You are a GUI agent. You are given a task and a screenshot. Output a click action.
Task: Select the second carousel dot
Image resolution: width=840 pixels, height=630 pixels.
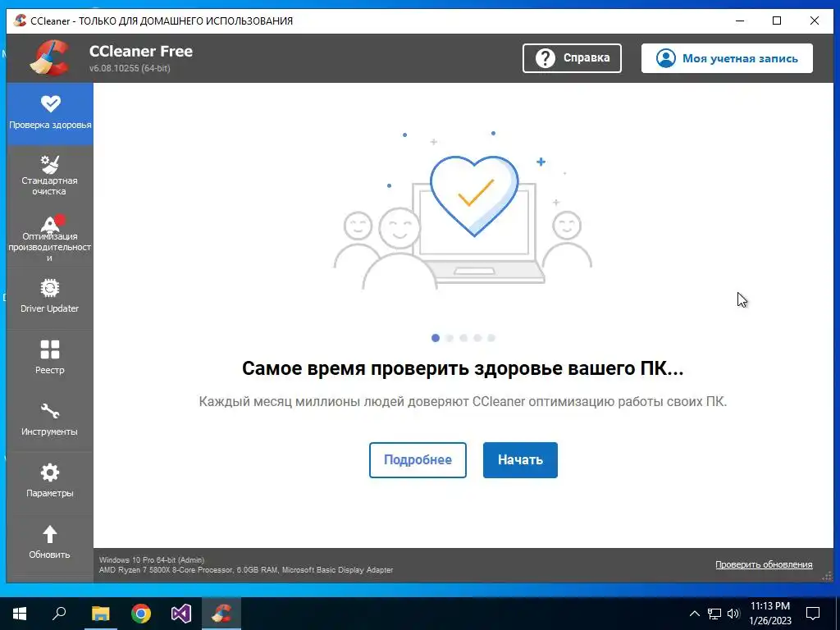click(x=450, y=338)
